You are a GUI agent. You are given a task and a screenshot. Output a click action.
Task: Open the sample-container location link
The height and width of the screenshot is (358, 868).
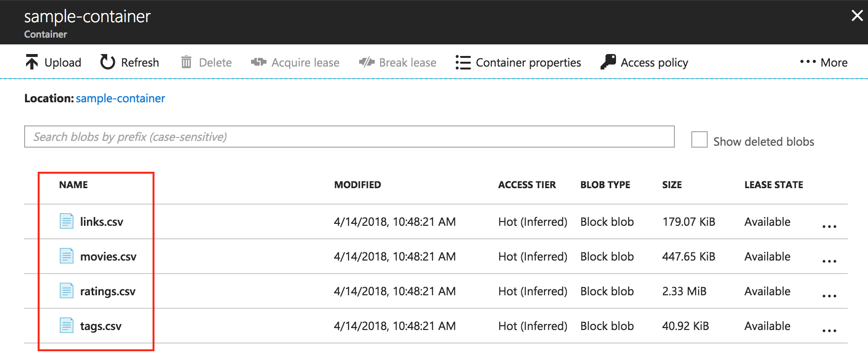(120, 98)
